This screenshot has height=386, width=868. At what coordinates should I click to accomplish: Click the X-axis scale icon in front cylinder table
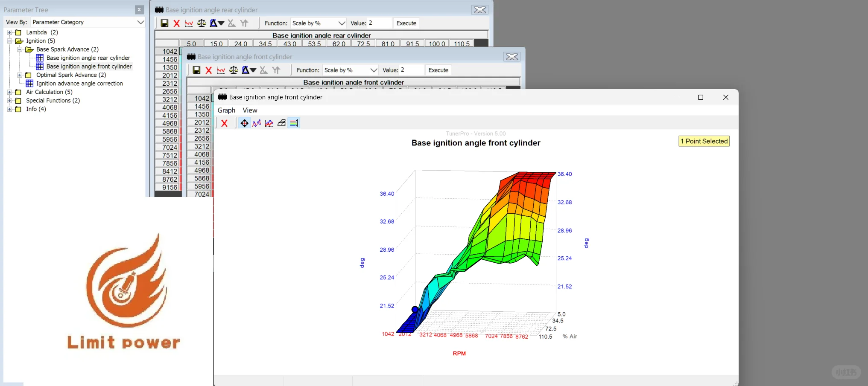pyautogui.click(x=263, y=70)
